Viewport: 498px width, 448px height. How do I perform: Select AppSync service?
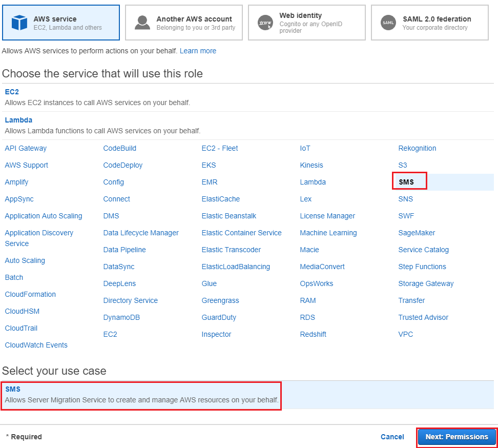coord(19,199)
